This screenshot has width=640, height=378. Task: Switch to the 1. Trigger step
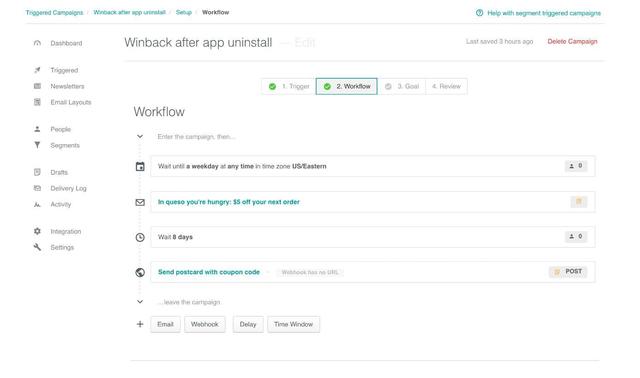pyautogui.click(x=289, y=86)
